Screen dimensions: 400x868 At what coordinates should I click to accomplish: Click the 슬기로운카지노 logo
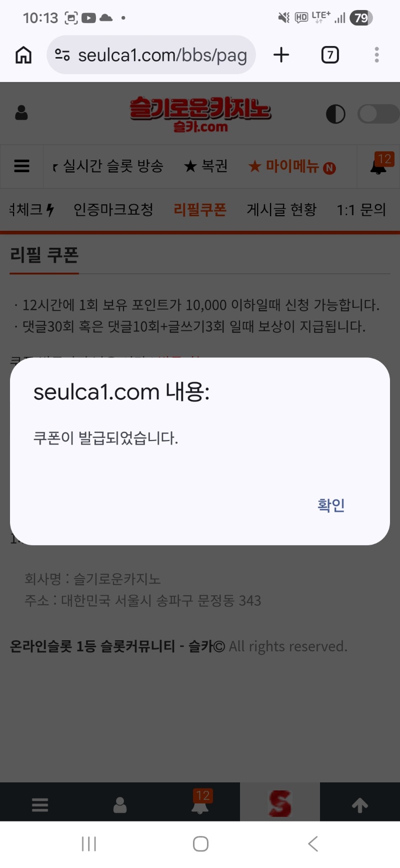(x=200, y=114)
